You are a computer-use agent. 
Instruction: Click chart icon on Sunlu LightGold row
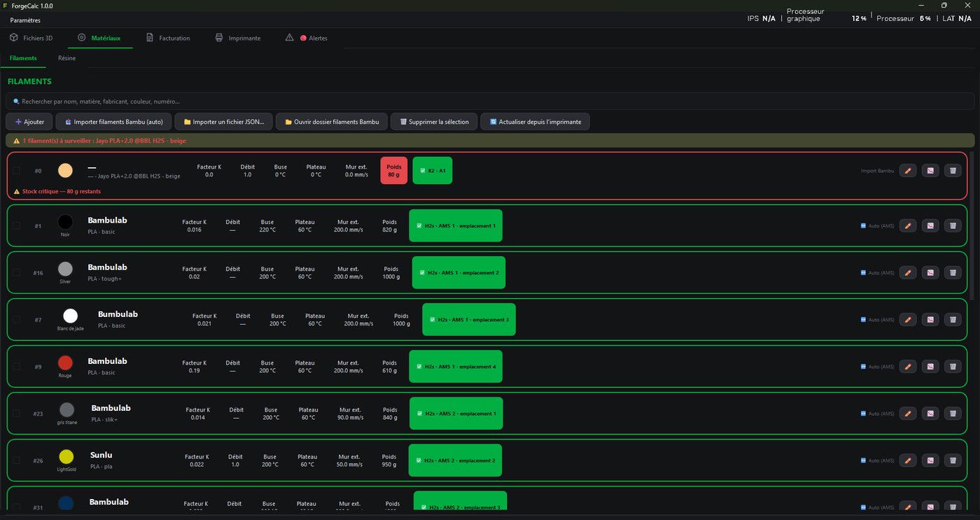(x=930, y=460)
